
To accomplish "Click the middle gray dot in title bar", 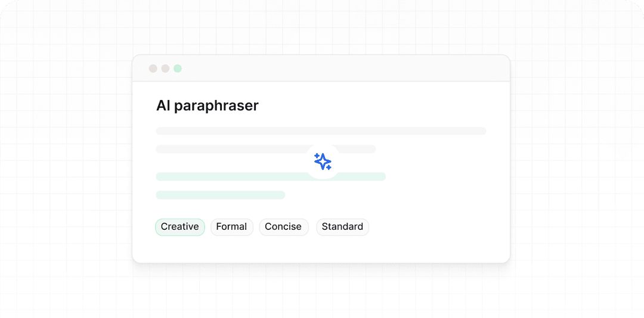I will click(x=165, y=68).
